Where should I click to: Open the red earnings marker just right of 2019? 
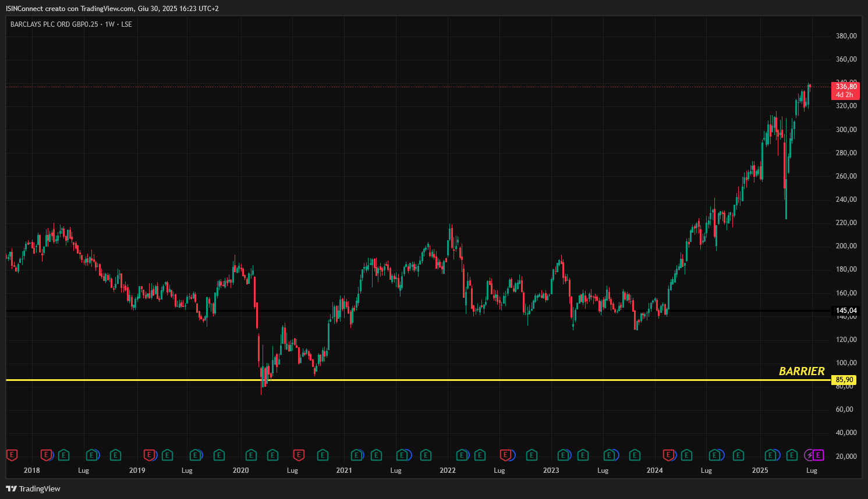point(149,455)
